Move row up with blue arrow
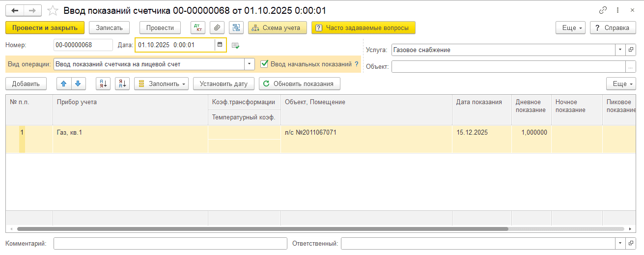The height and width of the screenshot is (255, 644). (x=63, y=84)
